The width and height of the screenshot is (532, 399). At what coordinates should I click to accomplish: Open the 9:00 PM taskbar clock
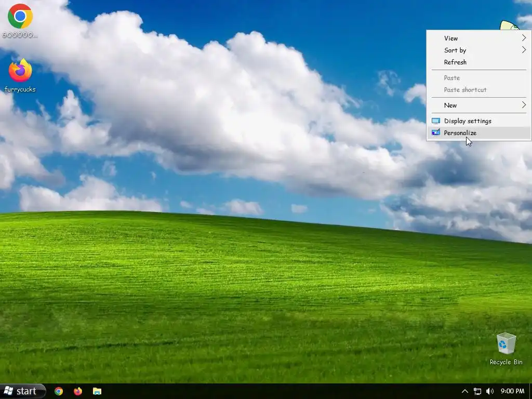click(x=512, y=391)
